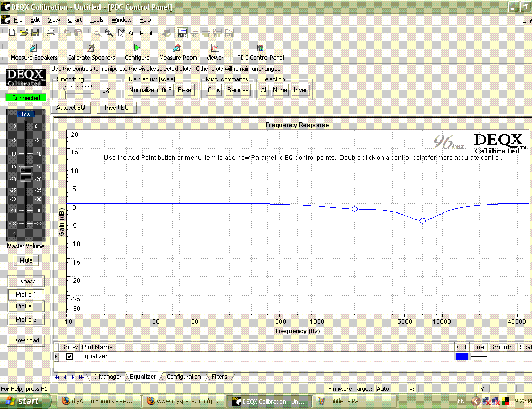Screen dimensions: 532x409
Task: Switch to the Equalizer tab
Action: click(x=143, y=377)
